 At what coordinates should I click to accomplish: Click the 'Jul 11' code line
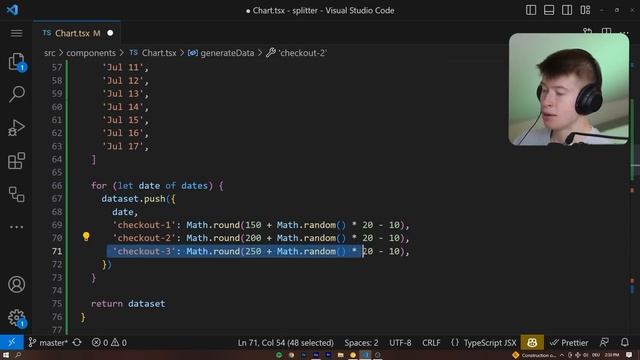125,67
